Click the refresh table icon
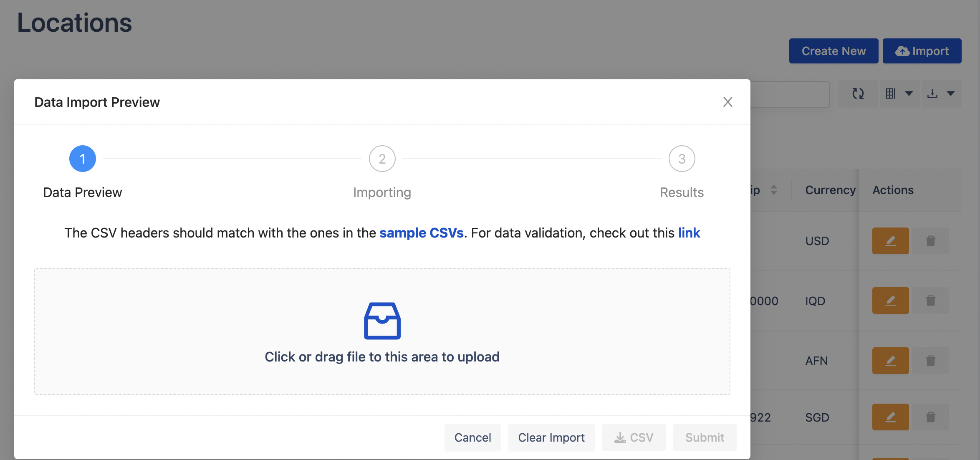 (858, 94)
